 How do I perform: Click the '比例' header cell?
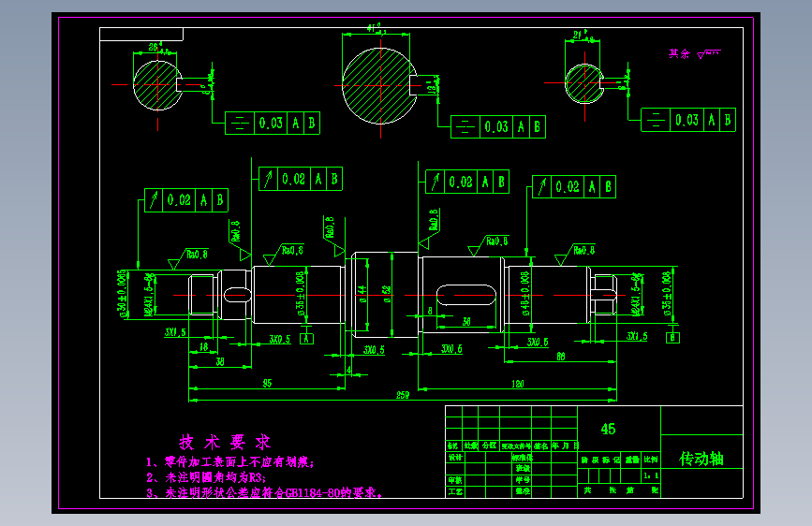tap(651, 460)
